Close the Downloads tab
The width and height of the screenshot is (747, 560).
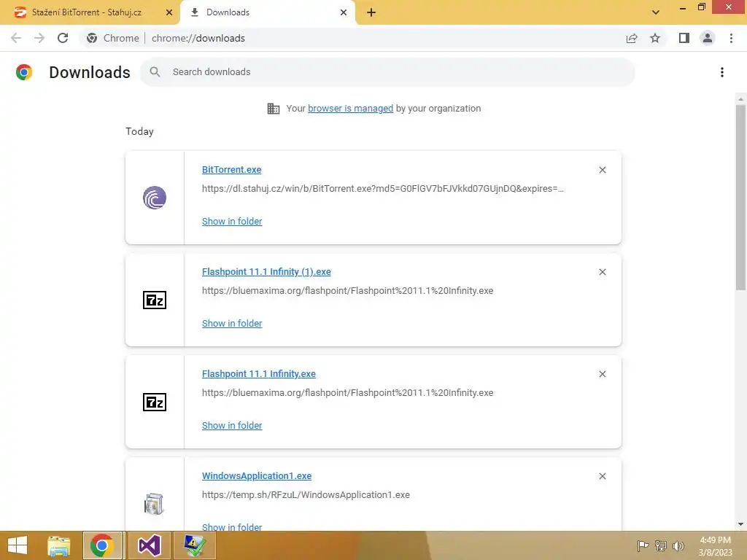[344, 12]
